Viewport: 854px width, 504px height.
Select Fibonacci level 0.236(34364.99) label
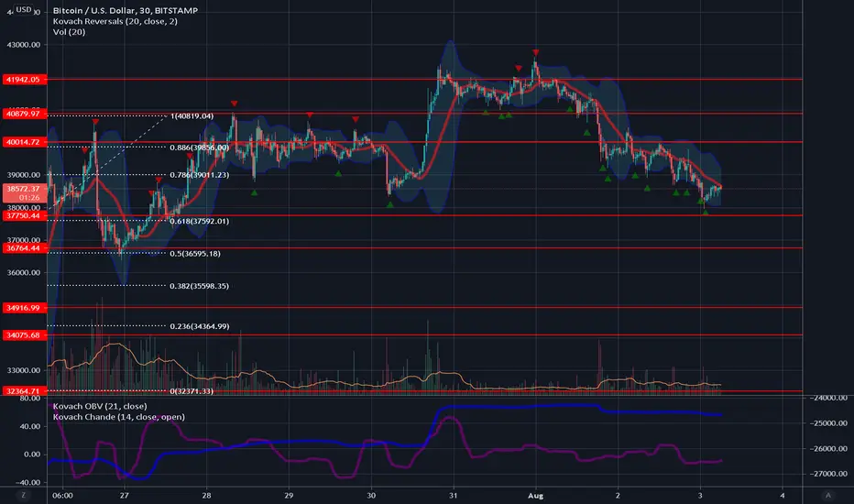(x=200, y=326)
